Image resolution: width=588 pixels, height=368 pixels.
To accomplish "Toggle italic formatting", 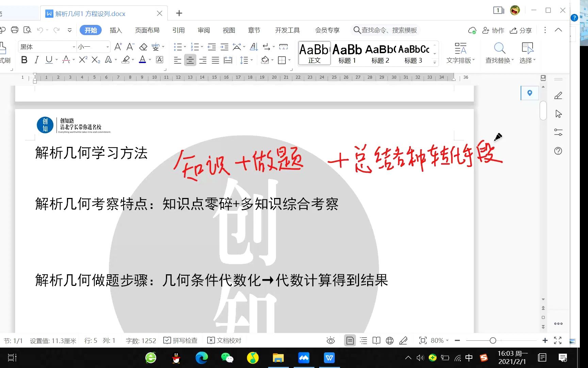I will point(36,60).
